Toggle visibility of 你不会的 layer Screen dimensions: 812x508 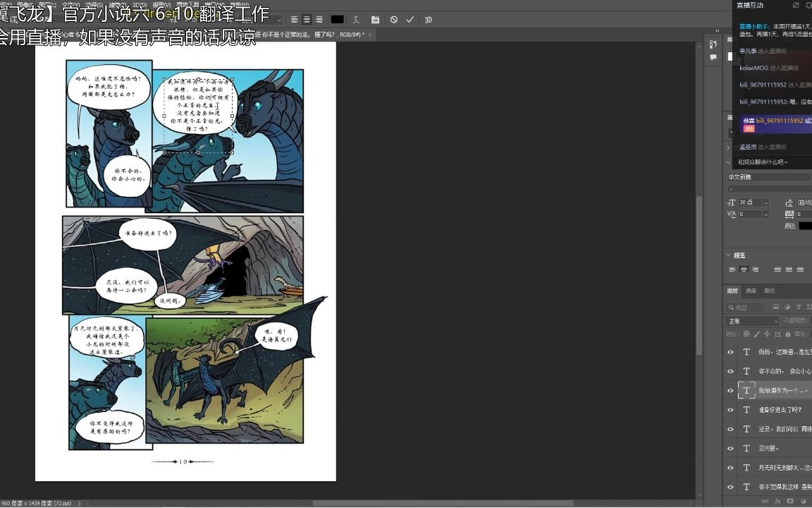[731, 371]
